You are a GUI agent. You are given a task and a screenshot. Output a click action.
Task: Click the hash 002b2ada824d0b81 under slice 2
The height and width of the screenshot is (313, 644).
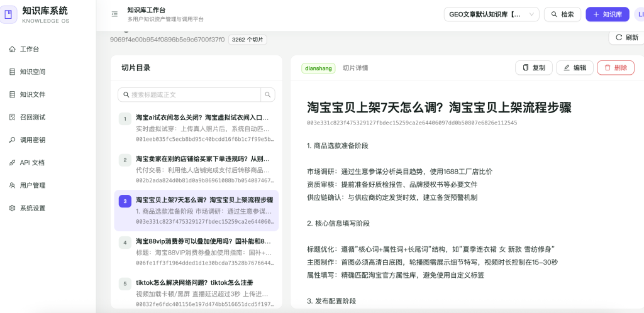click(205, 180)
